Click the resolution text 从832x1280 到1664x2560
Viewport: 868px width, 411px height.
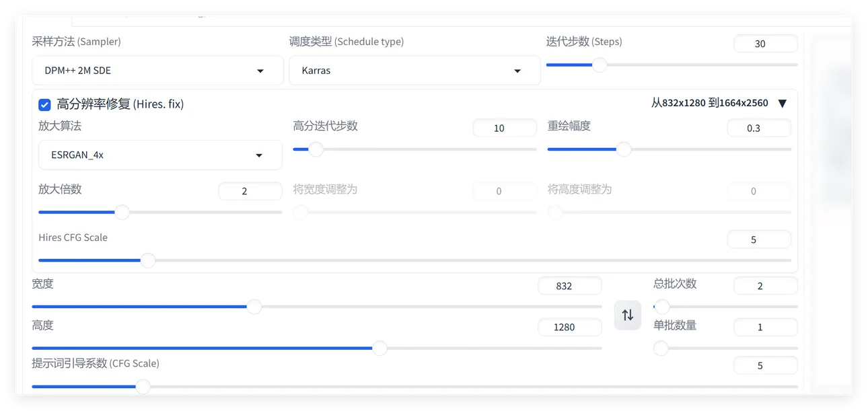coord(709,103)
